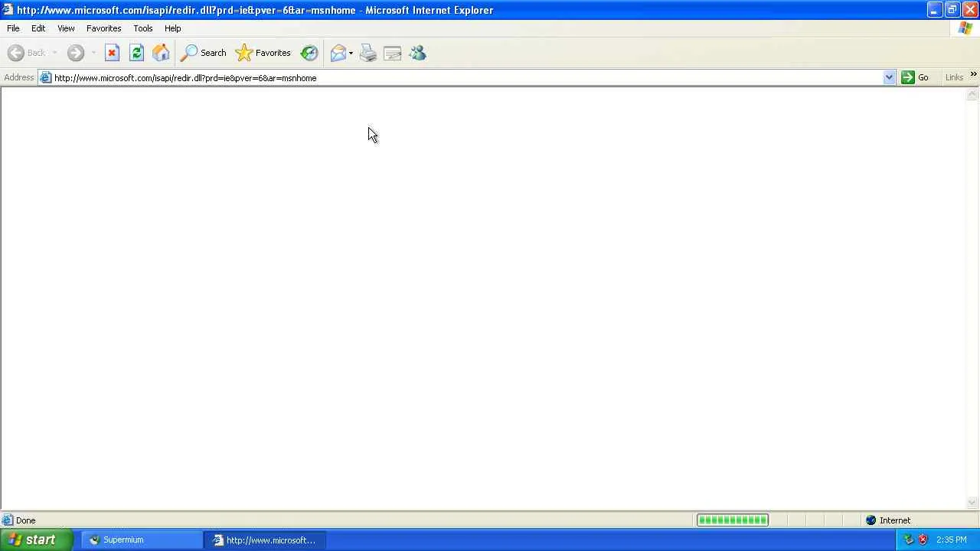Screen dimensions: 980x551
Task: Open the Tools menu
Action: (x=143, y=28)
